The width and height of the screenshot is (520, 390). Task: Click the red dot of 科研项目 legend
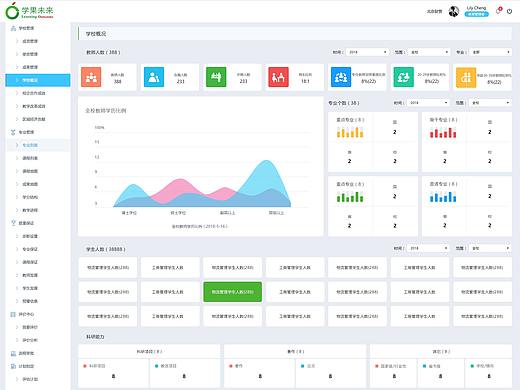coord(85,366)
